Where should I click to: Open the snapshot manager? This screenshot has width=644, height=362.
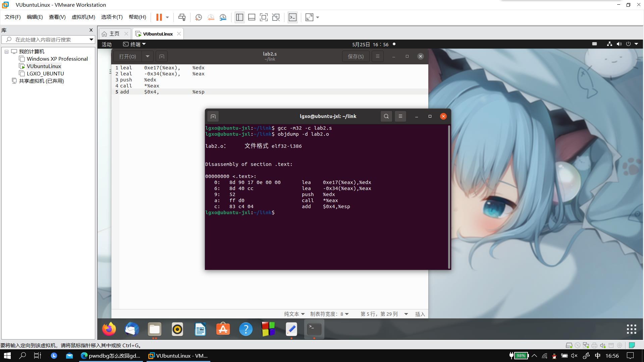tap(223, 17)
